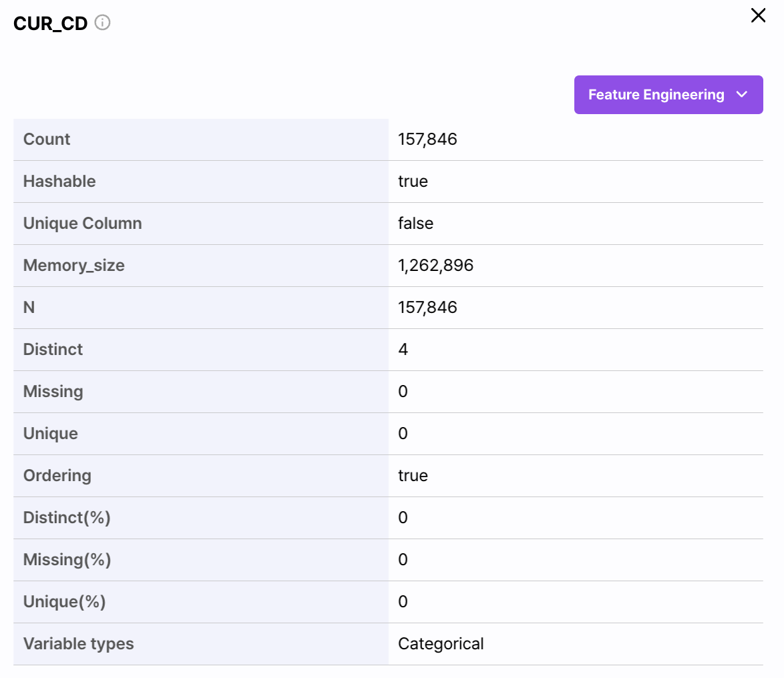The width and height of the screenshot is (784, 678).
Task: Click the false value of Unique Column
Action: click(x=415, y=224)
